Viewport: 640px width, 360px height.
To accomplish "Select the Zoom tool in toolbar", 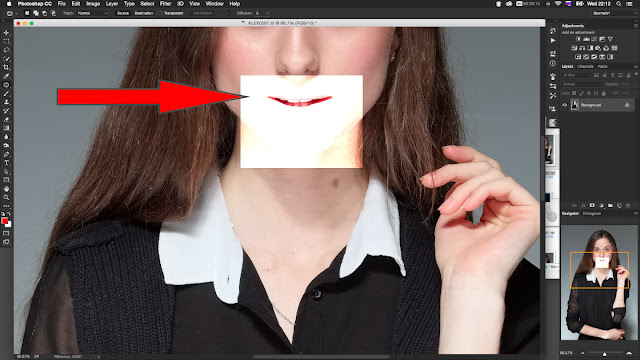I will [6, 198].
